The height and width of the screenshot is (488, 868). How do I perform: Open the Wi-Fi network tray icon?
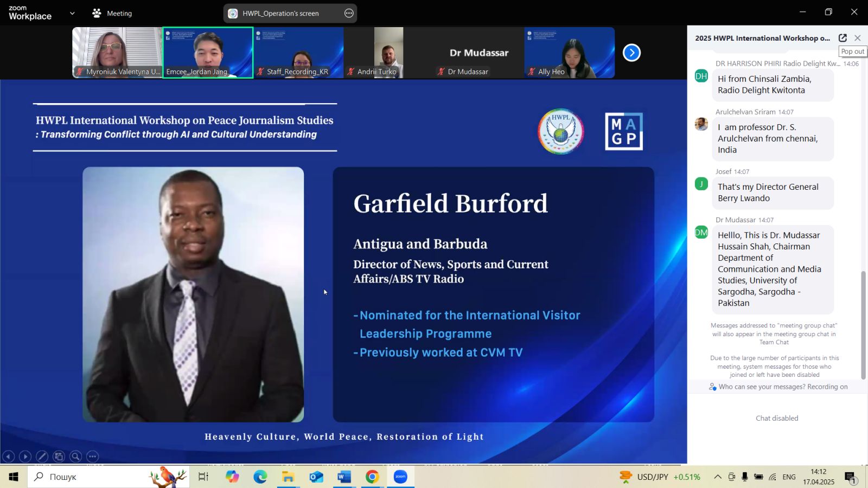[x=773, y=477]
